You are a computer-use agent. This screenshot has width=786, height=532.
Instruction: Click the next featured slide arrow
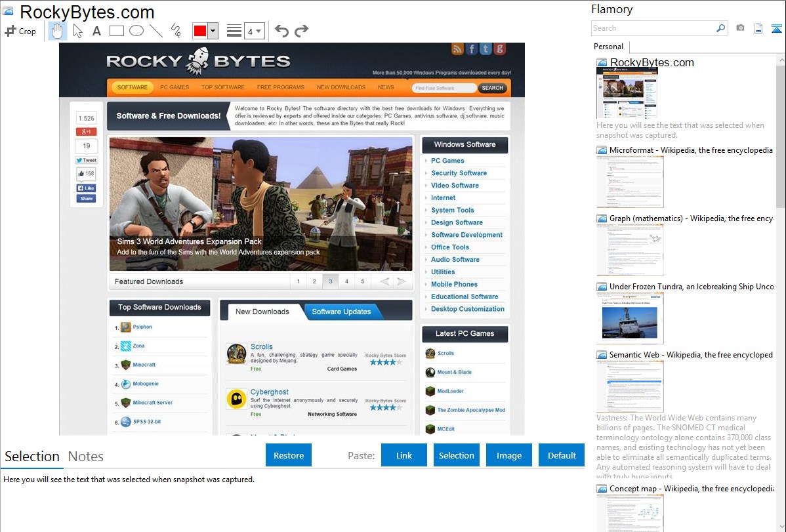(x=402, y=281)
